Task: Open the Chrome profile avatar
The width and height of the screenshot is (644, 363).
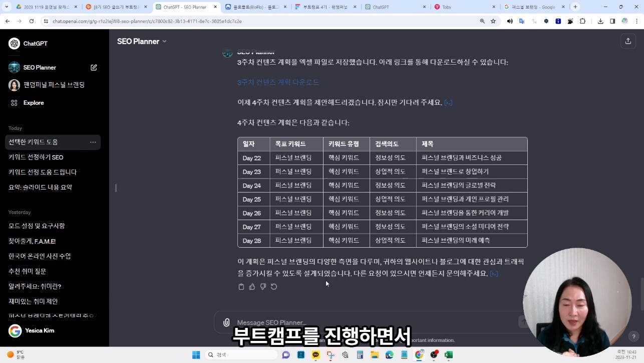Action: pos(624,21)
